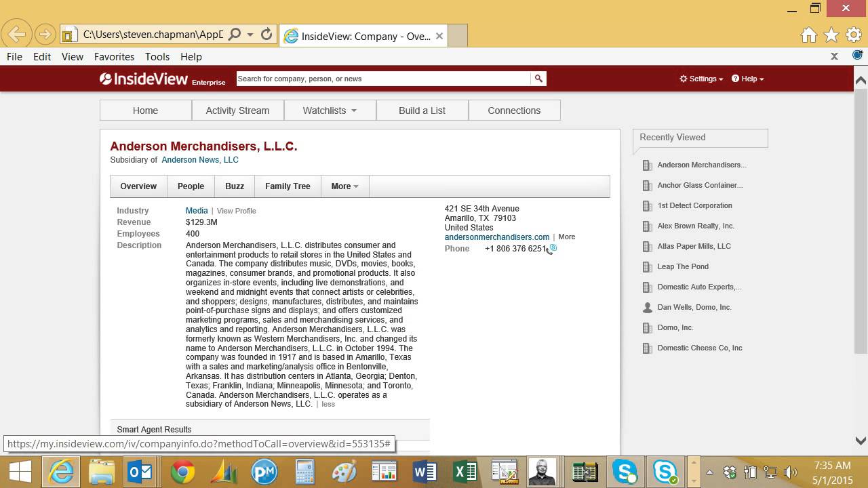
Task: Open the Tools menu
Action: coord(157,57)
